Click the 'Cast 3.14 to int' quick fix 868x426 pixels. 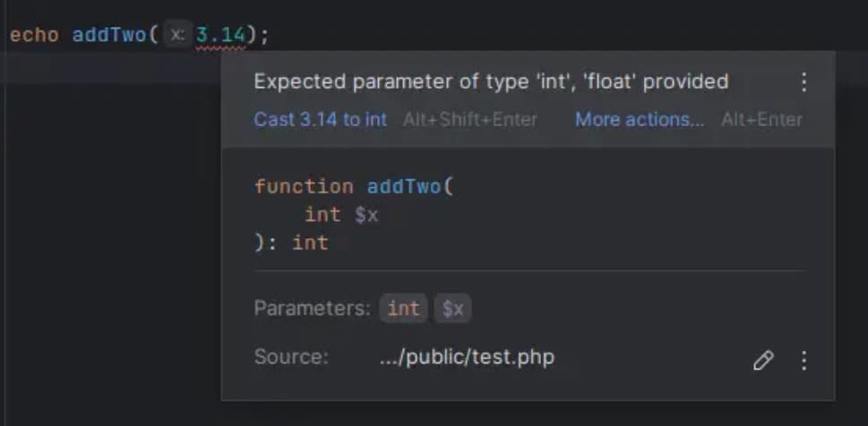(x=320, y=119)
